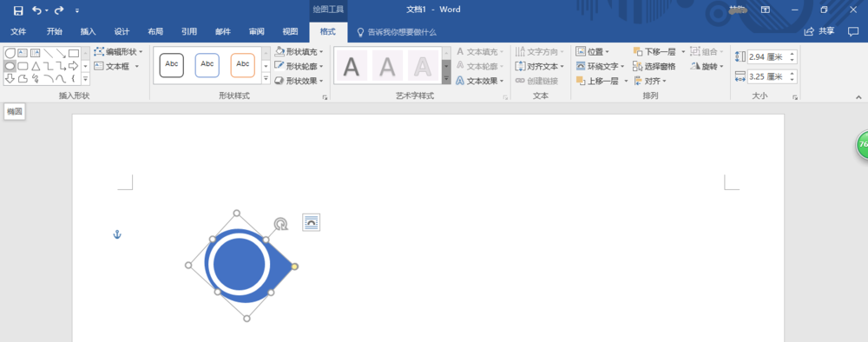The height and width of the screenshot is (342, 868).
Task: Increase shape height with the up stepper
Action: point(792,54)
